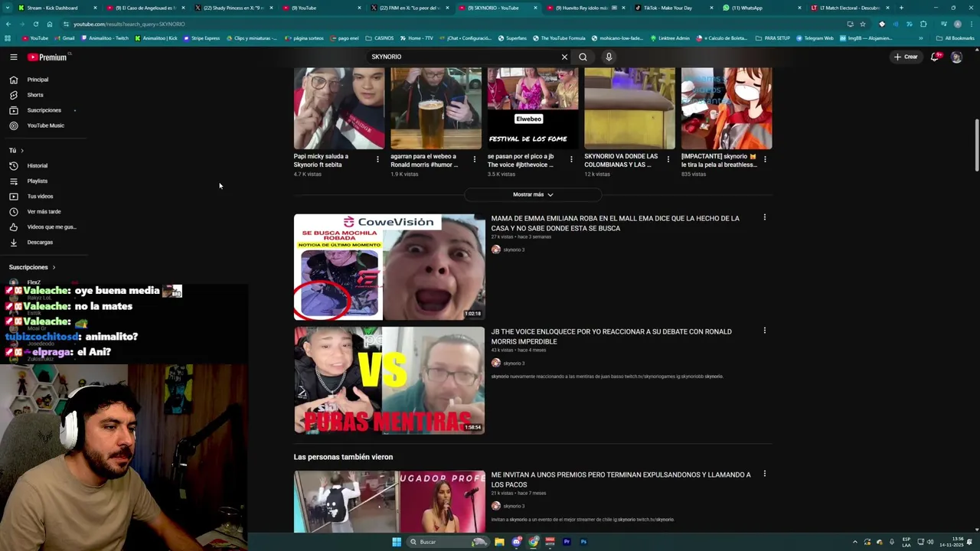Open the Gmail bookmark

(64, 38)
